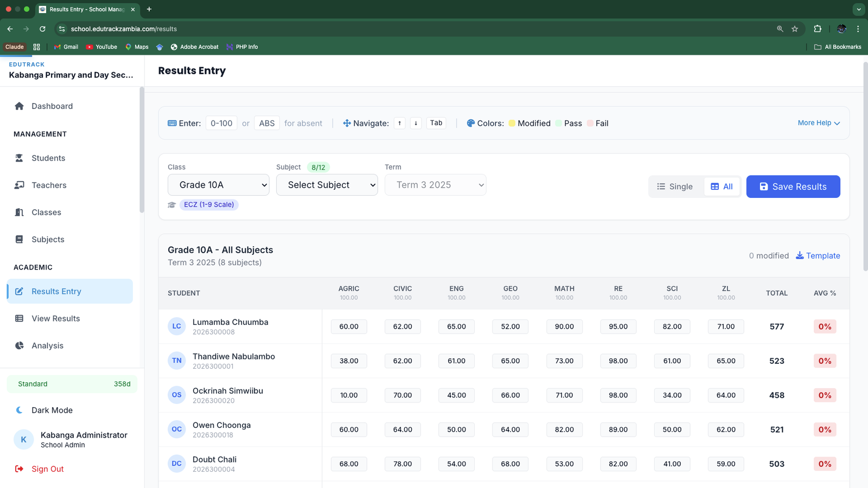Open the browser extensions puzzle icon
Image resolution: width=868 pixels, height=488 pixels.
[818, 29]
